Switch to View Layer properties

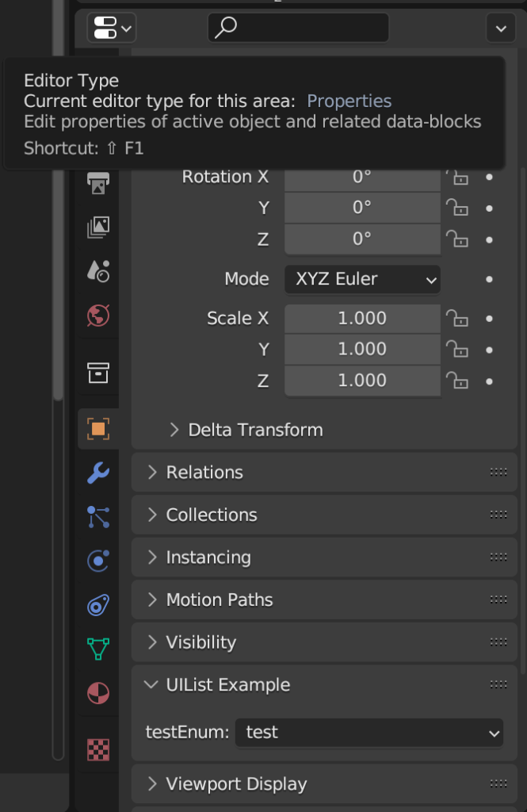click(x=97, y=227)
